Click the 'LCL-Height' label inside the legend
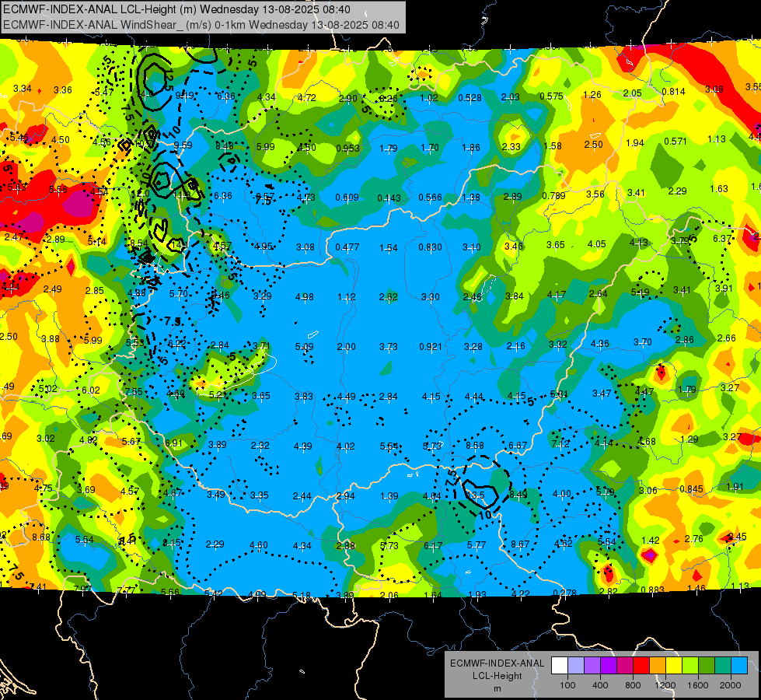The height and width of the screenshot is (700, 761). pyautogui.click(x=497, y=676)
